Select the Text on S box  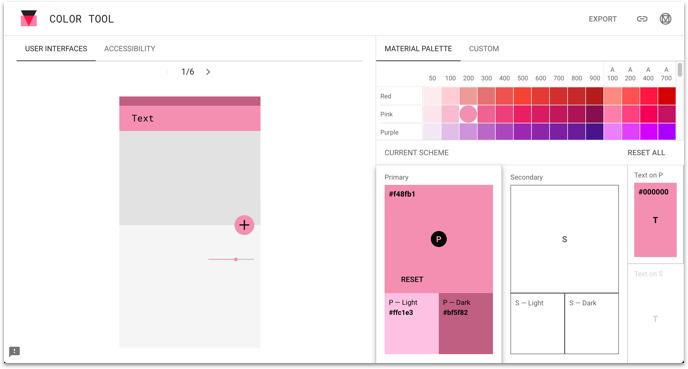[x=655, y=314]
